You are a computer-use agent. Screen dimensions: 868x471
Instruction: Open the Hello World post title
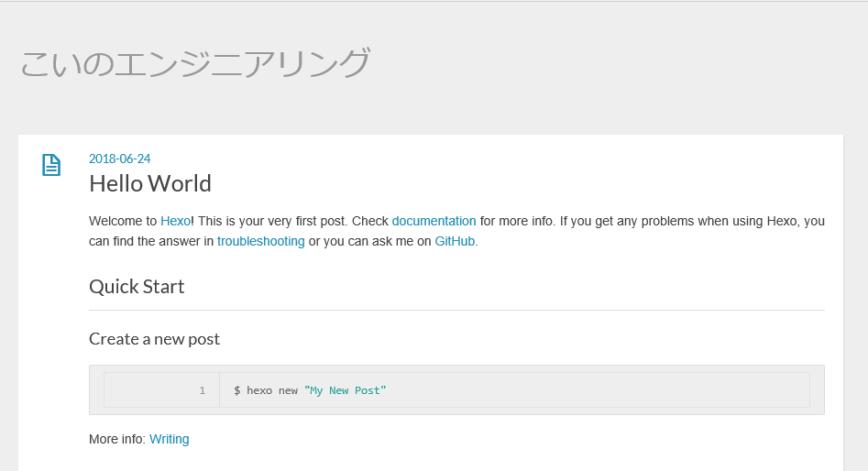[150, 184]
